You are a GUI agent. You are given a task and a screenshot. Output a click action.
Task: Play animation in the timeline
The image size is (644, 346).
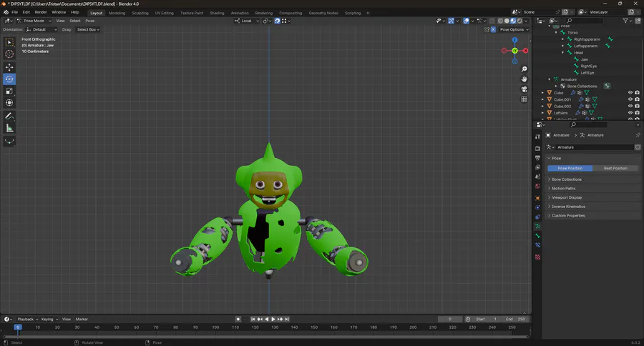273,319
